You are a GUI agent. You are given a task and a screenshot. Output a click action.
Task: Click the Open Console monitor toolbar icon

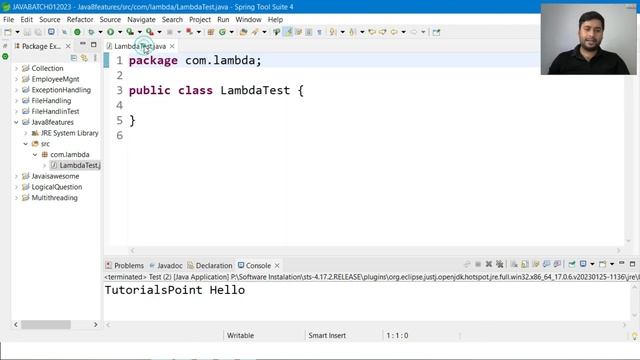51,32
